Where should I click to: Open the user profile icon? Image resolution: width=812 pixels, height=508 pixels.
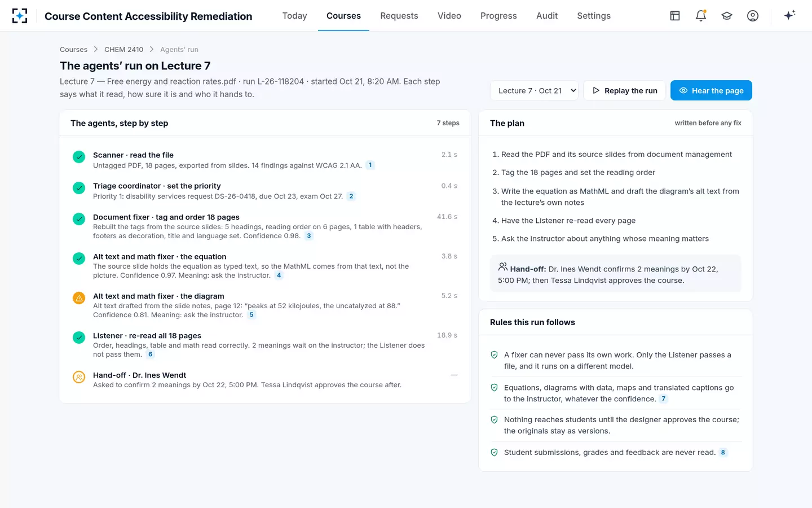753,16
